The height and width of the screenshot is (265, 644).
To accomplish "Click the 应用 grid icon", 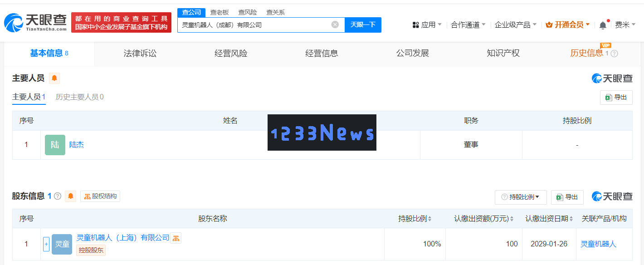I will 415,25.
